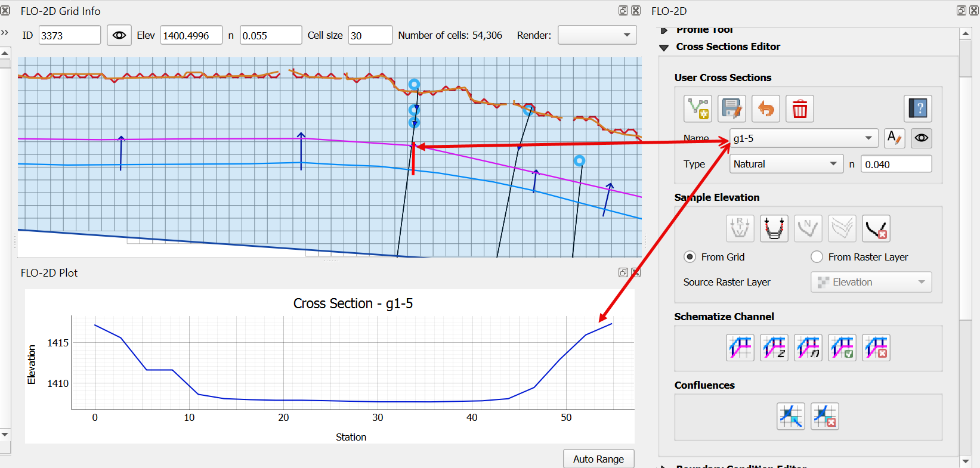Click the sample elevation U-shaped channel icon
The height and width of the screenshot is (468, 980).
[774, 228]
